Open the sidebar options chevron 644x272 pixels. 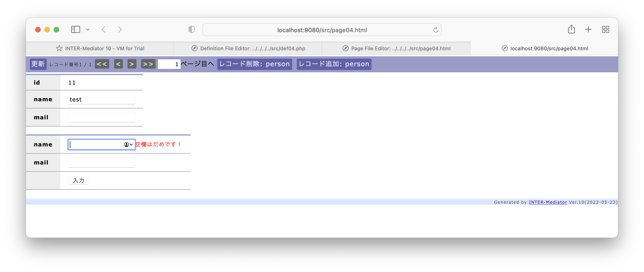click(x=88, y=30)
